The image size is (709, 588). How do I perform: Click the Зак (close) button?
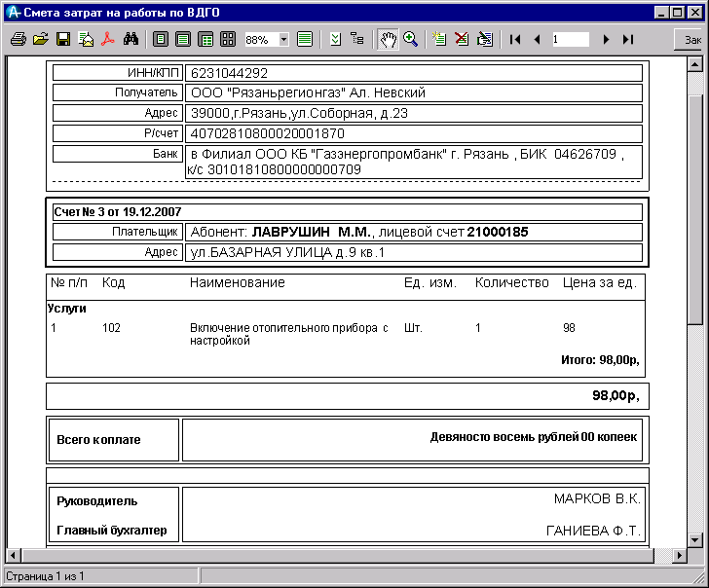point(691,40)
